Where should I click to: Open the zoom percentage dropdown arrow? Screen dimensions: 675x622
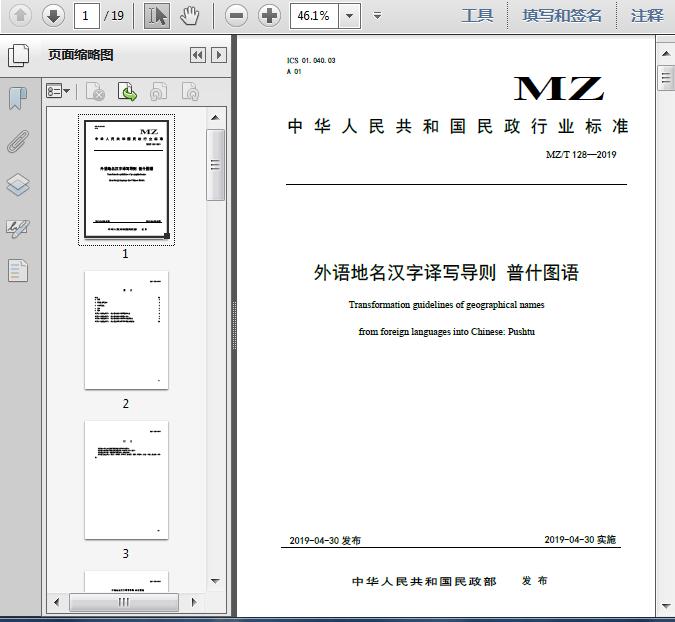point(349,16)
